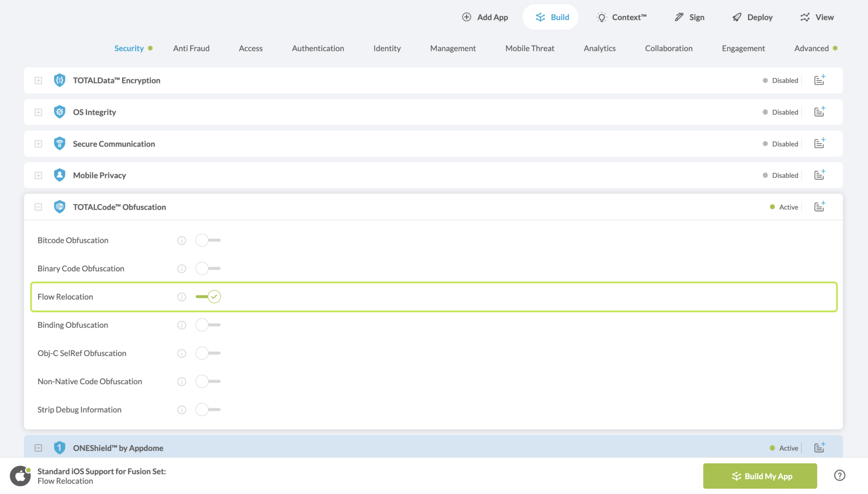The image size is (868, 494).
Task: Open the Mobile Threat category
Action: [529, 48]
